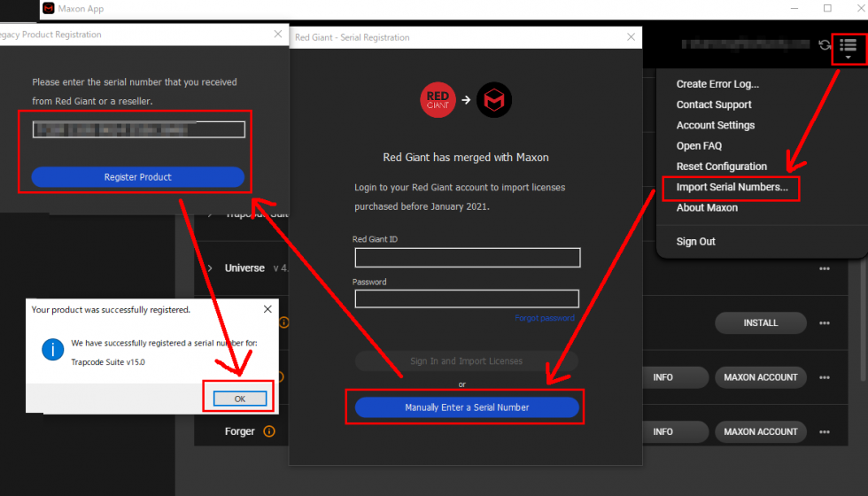The width and height of the screenshot is (868, 496).
Task: Click Sign Out in the menu
Action: coord(696,241)
